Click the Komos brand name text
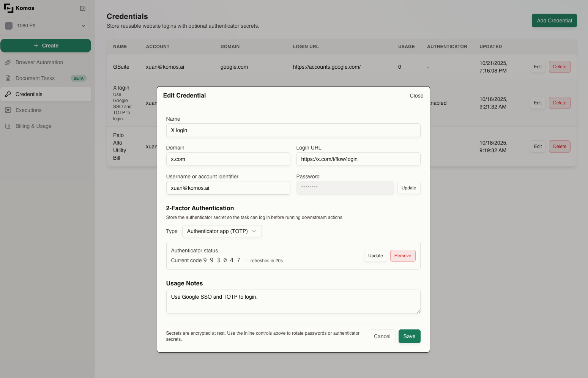This screenshot has width=588, height=378. click(25, 8)
